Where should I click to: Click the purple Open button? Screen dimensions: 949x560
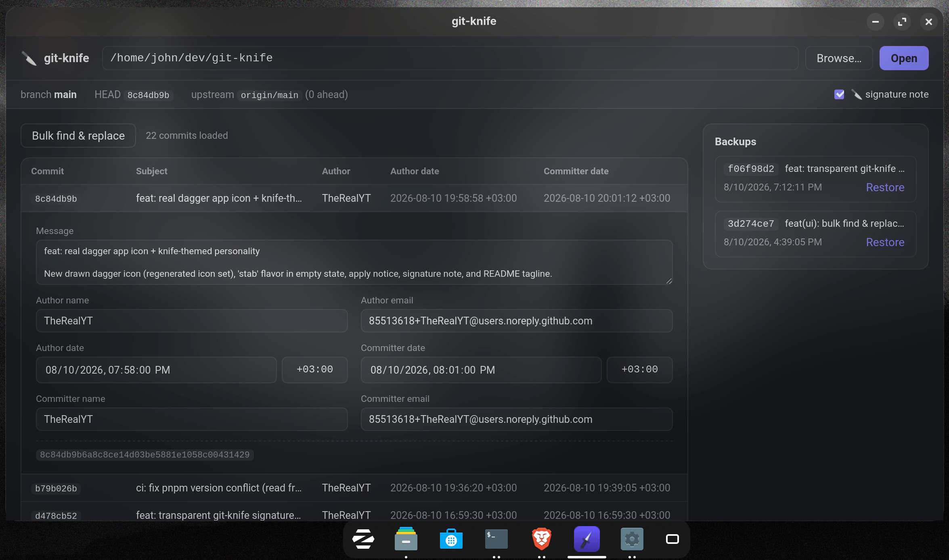coord(904,58)
